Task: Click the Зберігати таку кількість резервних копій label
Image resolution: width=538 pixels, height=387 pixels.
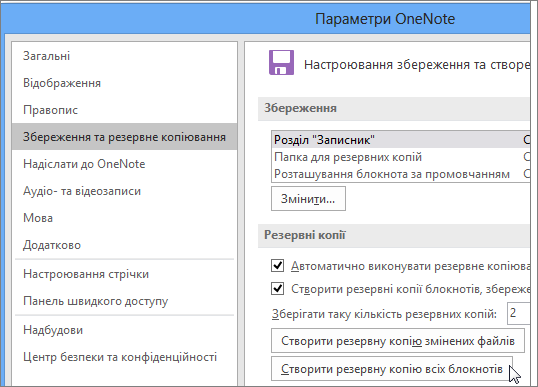Action: click(x=384, y=314)
